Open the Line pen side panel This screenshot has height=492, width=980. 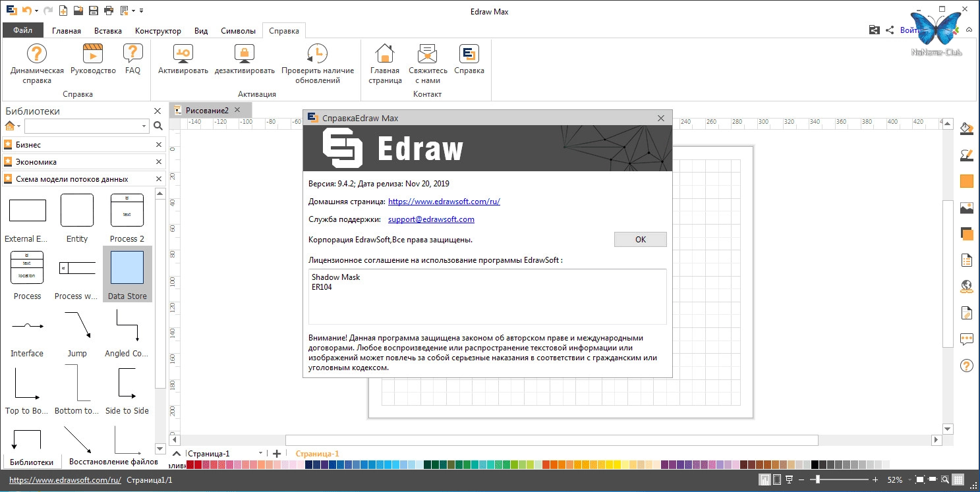click(x=967, y=155)
